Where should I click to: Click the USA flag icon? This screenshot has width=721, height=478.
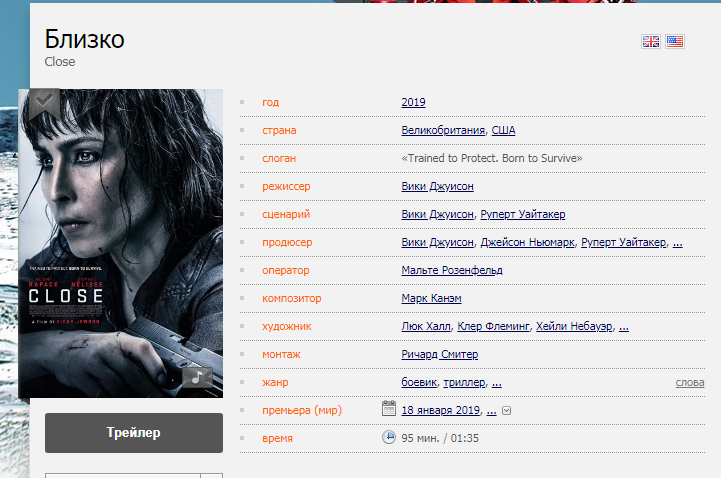(675, 41)
